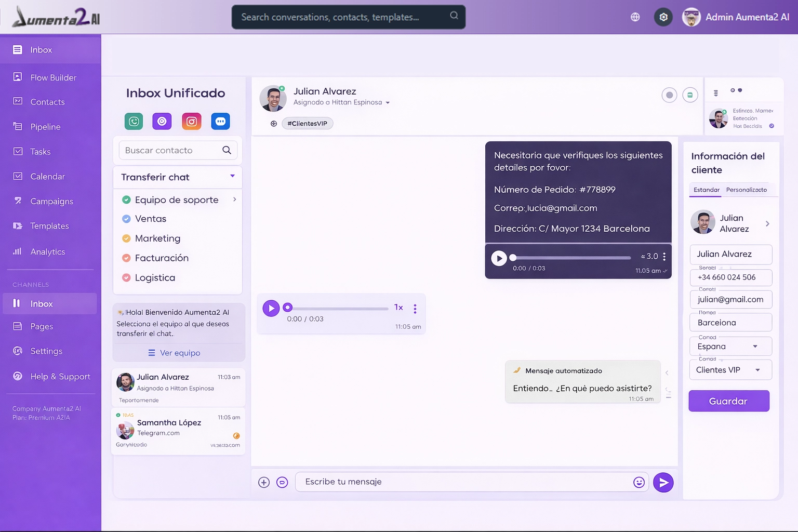Select the Marketing team option
798x532 pixels.
pyautogui.click(x=157, y=238)
